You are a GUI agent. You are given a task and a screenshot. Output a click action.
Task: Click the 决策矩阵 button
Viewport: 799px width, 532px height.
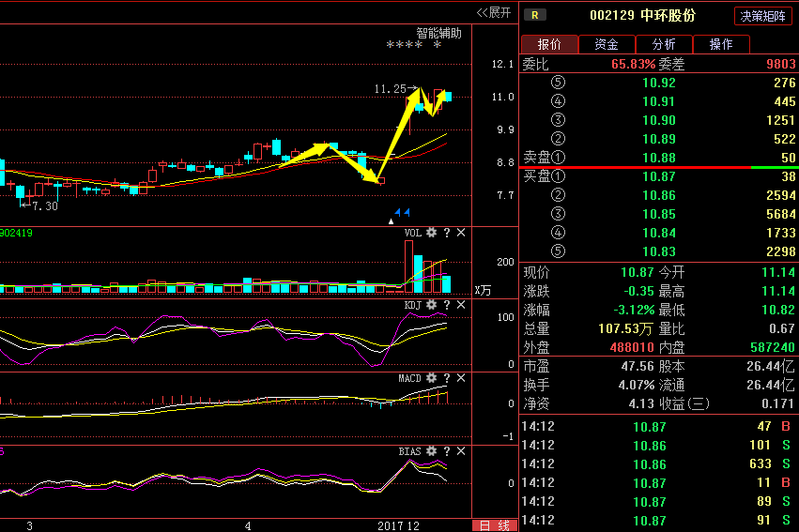762,16
